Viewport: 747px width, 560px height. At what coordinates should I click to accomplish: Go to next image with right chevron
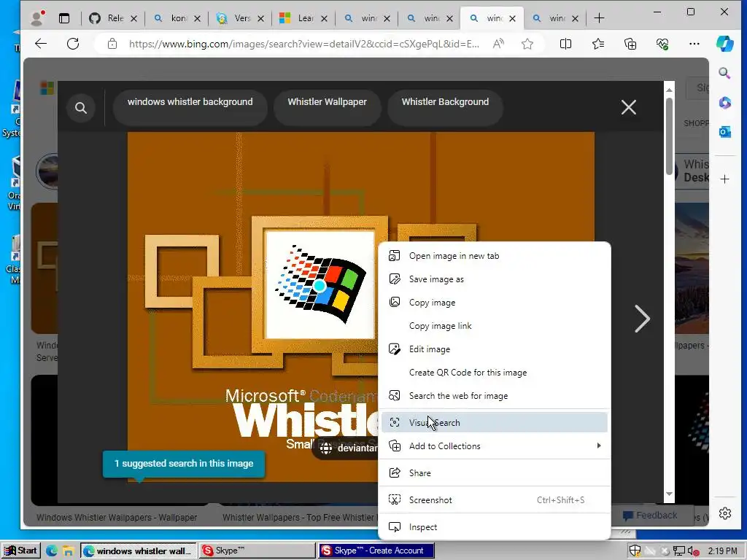642,319
